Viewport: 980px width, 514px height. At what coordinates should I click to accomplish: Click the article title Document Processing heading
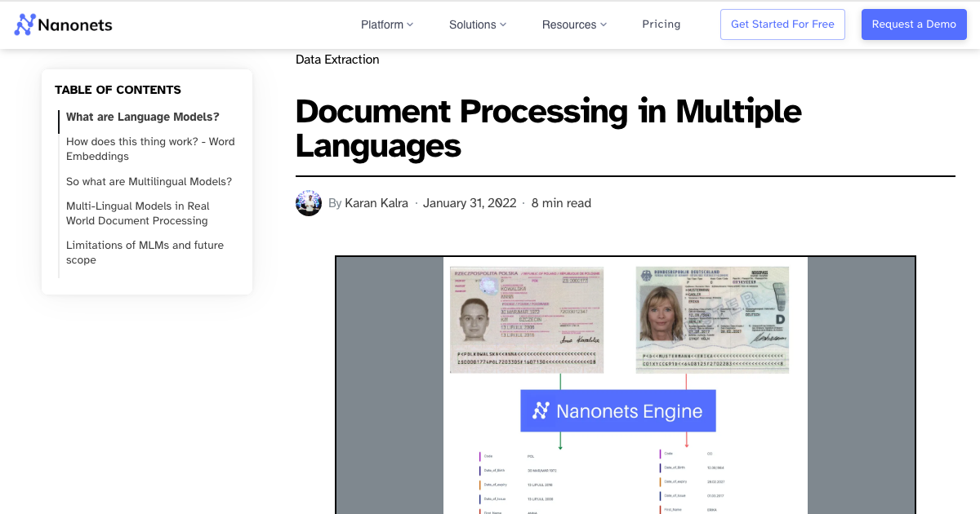548,128
